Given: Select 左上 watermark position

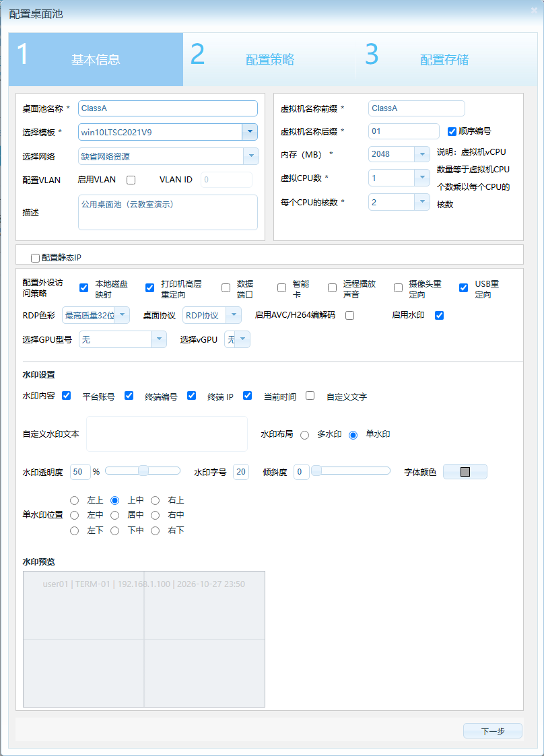Looking at the screenshot, I should (x=74, y=500).
